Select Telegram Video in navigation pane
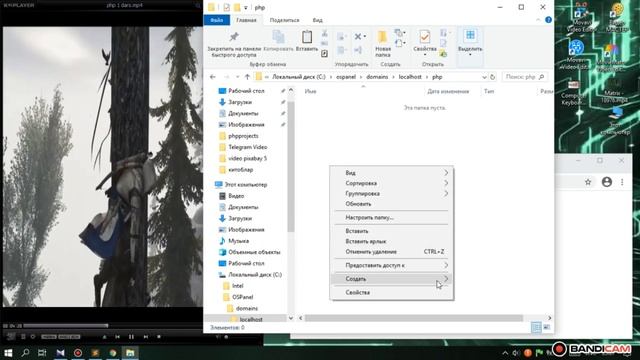 pyautogui.click(x=247, y=147)
